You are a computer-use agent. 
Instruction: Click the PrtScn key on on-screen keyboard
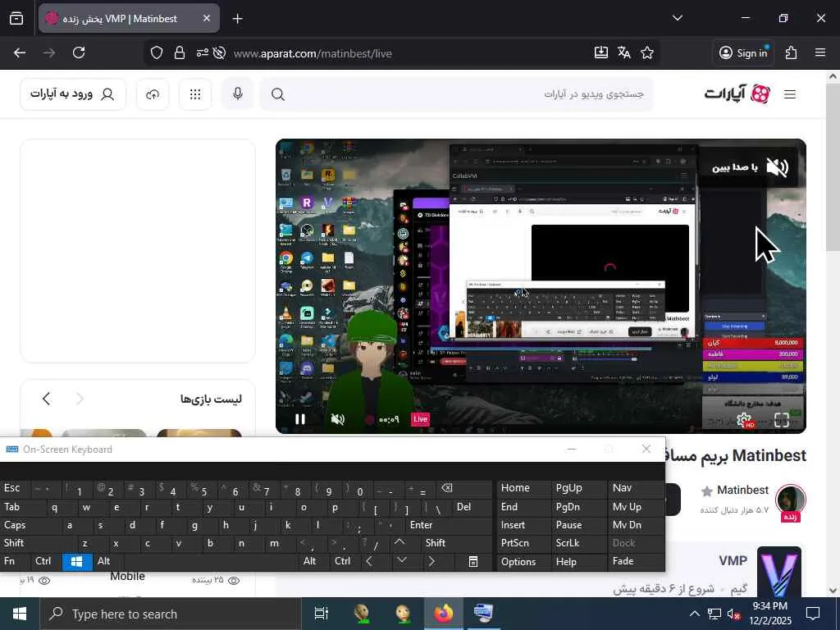point(525,543)
